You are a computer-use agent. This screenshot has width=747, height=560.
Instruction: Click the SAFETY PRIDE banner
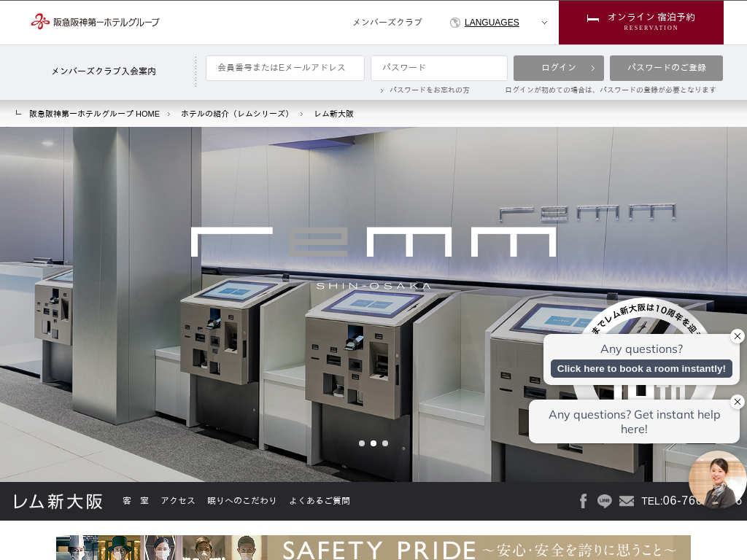373,548
